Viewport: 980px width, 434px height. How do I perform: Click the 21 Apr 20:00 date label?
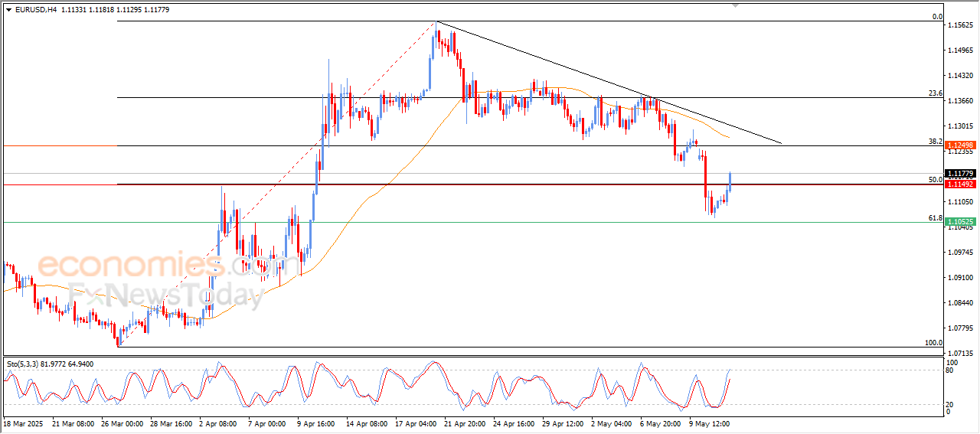(x=466, y=423)
